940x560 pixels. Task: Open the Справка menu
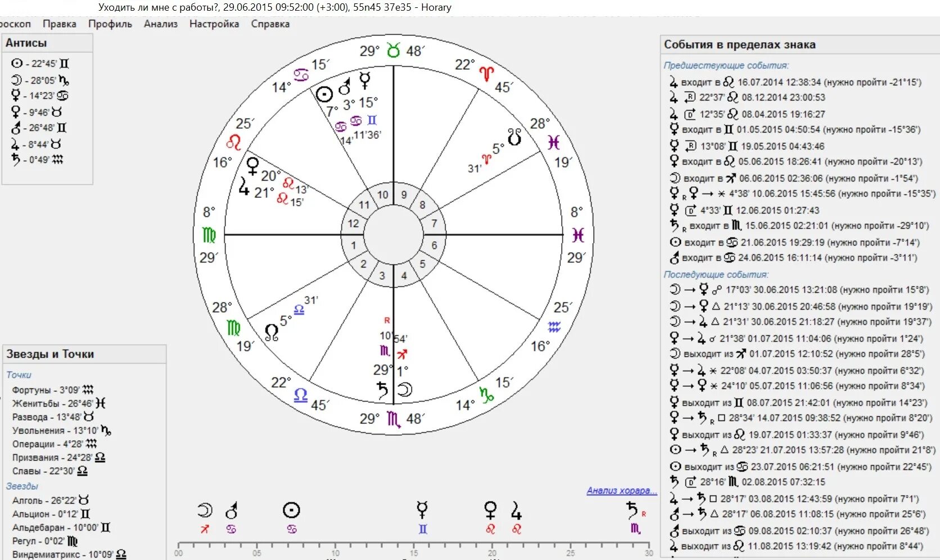(270, 24)
